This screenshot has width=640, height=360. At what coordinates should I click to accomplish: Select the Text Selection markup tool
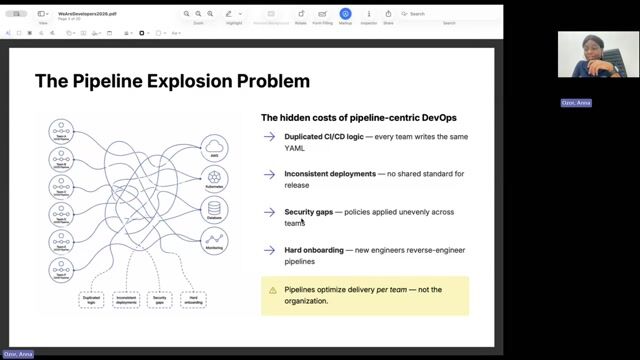click(x=8, y=33)
